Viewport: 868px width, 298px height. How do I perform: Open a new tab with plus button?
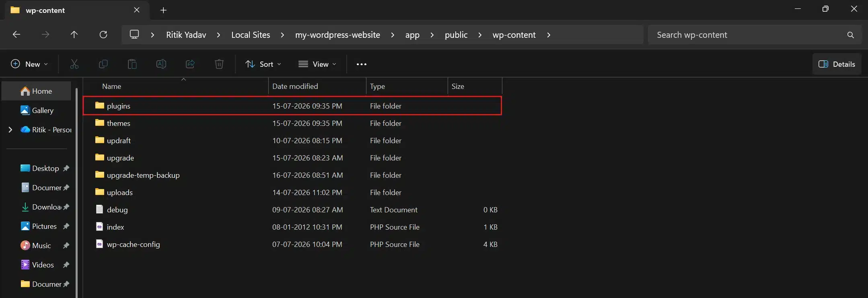click(163, 10)
